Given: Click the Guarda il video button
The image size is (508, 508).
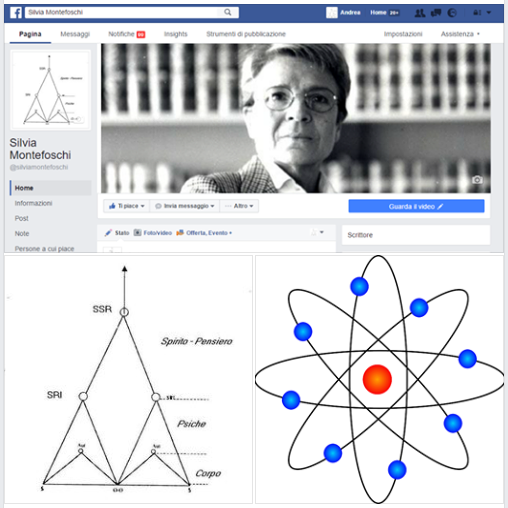Looking at the screenshot, I should (x=416, y=206).
